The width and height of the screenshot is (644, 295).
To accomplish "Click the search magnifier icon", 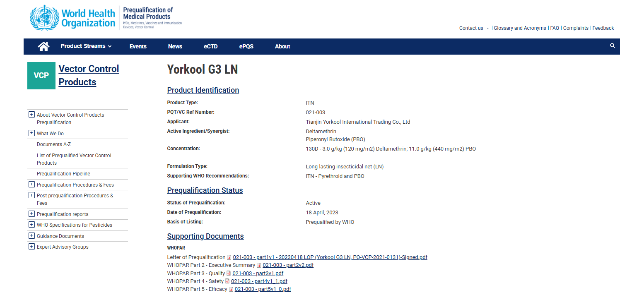I will point(613,46).
